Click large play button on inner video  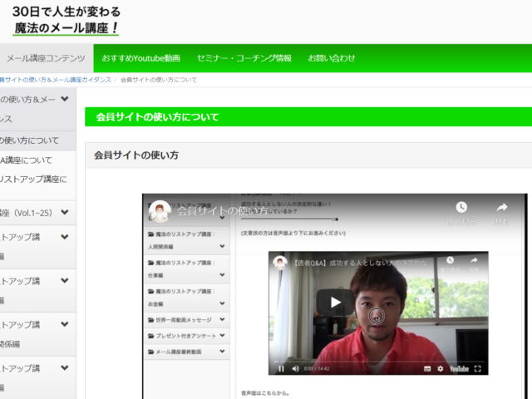tap(335, 302)
